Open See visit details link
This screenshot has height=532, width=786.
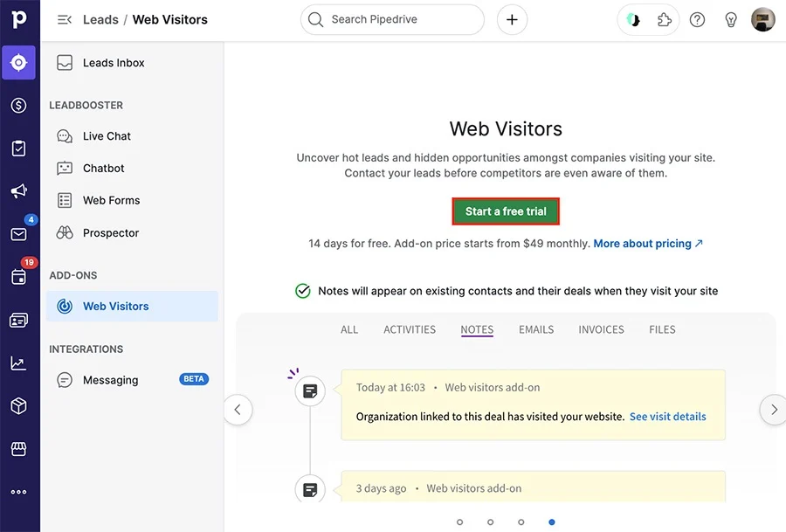668,417
